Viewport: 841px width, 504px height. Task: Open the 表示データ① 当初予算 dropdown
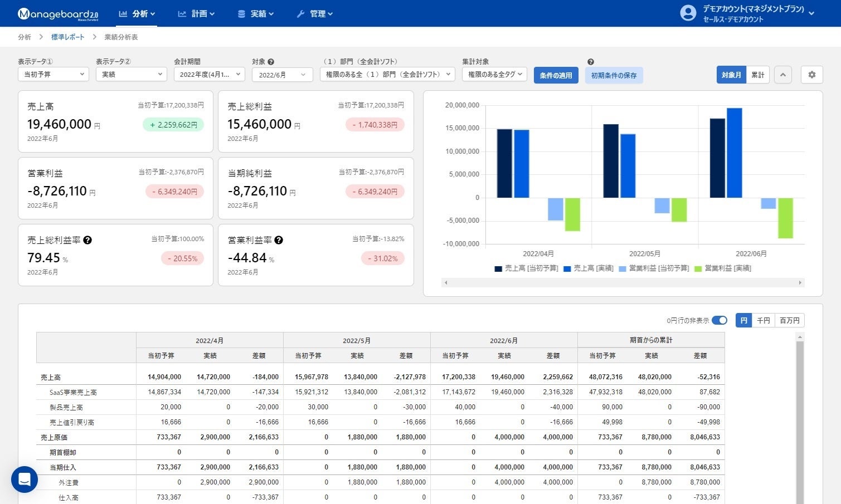(54, 74)
